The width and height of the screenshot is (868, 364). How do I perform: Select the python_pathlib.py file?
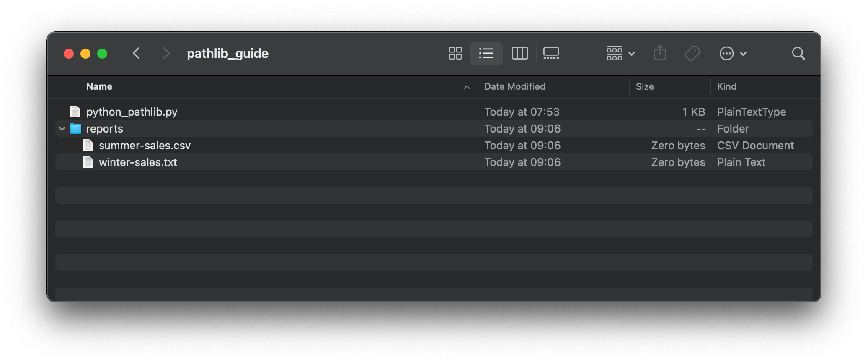pyautogui.click(x=132, y=112)
